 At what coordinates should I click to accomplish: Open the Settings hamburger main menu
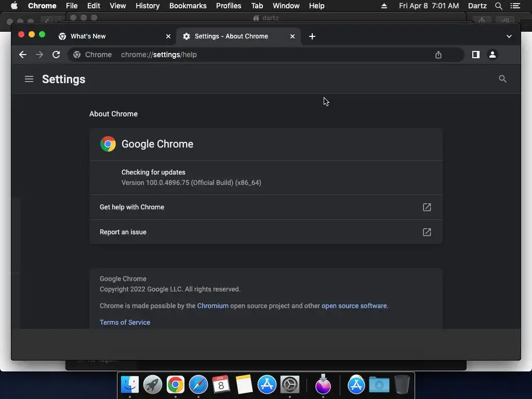tap(29, 79)
